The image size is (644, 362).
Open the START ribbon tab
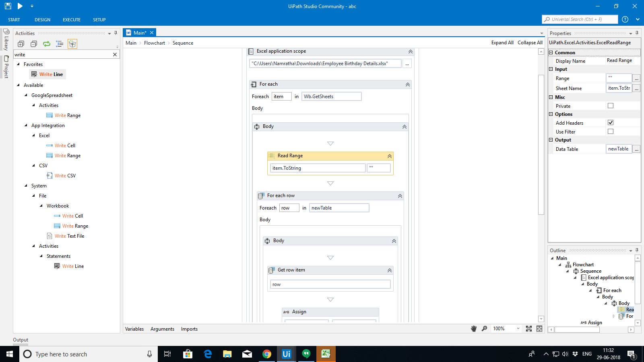(14, 20)
